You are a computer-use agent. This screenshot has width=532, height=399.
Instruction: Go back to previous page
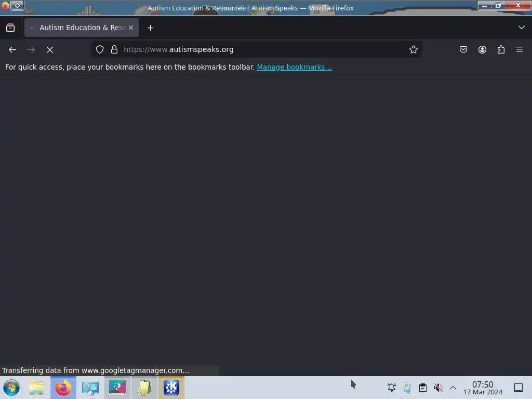(x=12, y=50)
